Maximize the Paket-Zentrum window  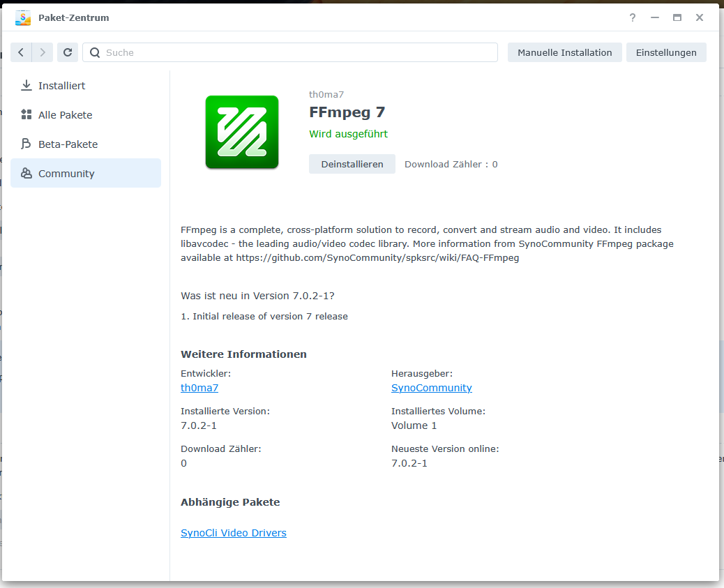(677, 17)
